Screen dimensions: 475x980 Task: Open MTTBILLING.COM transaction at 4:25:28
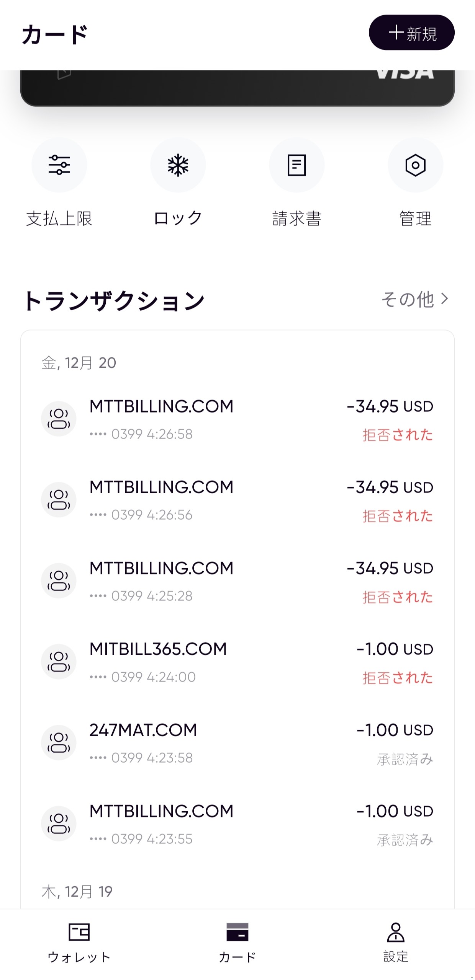tap(237, 581)
